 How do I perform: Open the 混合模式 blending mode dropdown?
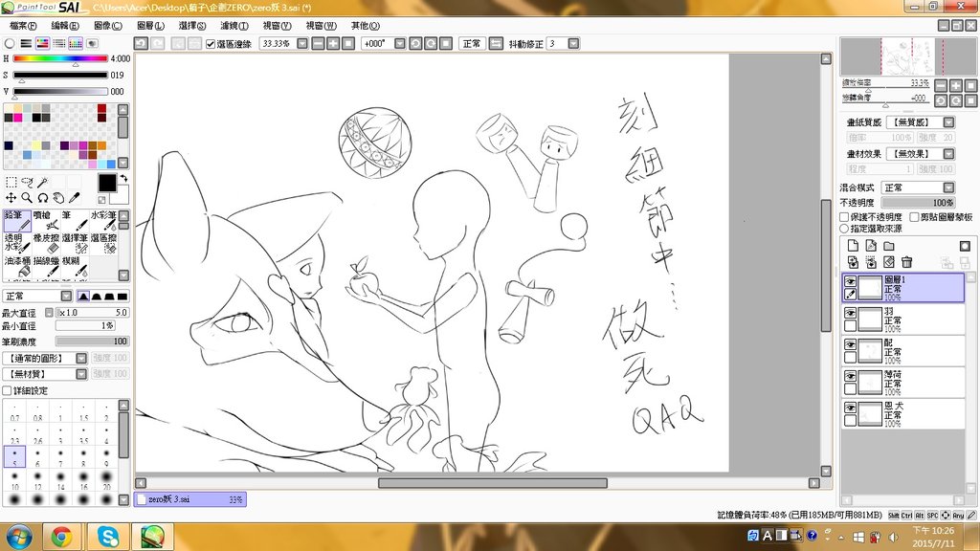coord(948,187)
